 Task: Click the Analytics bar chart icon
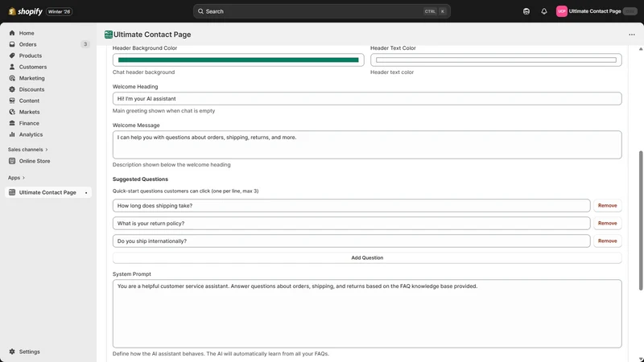[x=12, y=134]
